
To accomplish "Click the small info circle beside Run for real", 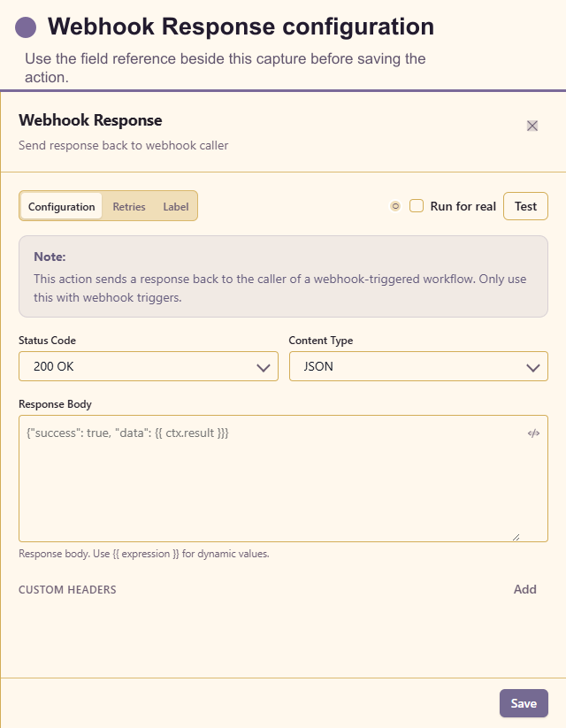I will [x=395, y=206].
